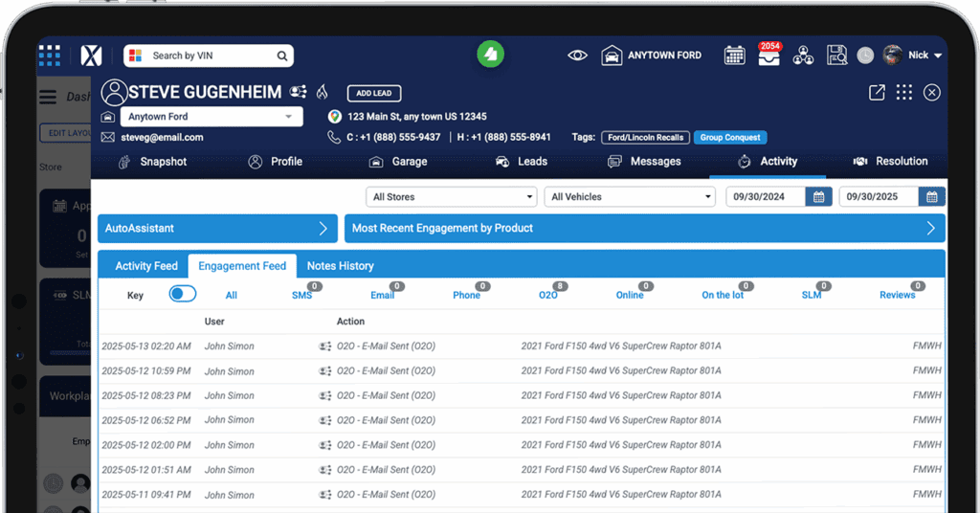
Task: Switch to the Leads tab
Action: (522, 162)
